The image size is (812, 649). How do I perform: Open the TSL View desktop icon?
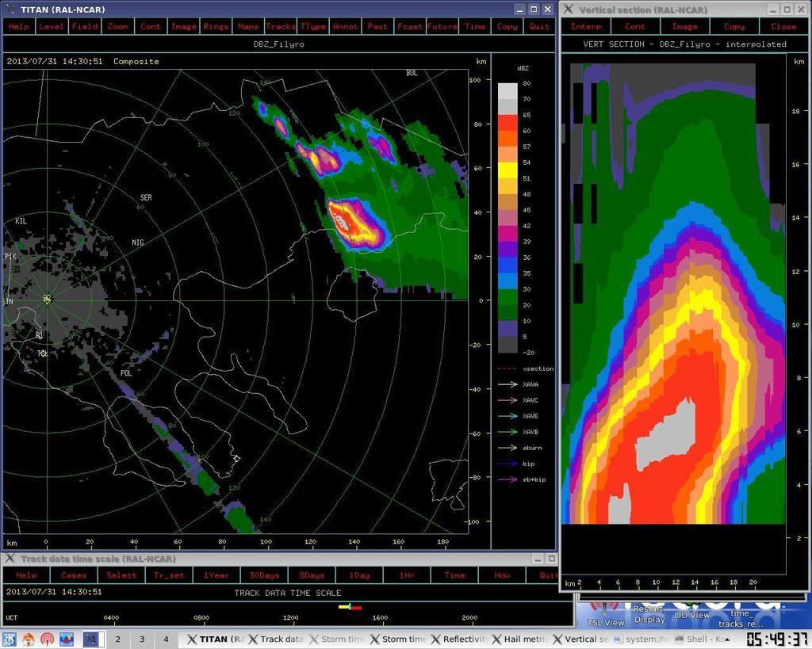(x=605, y=614)
